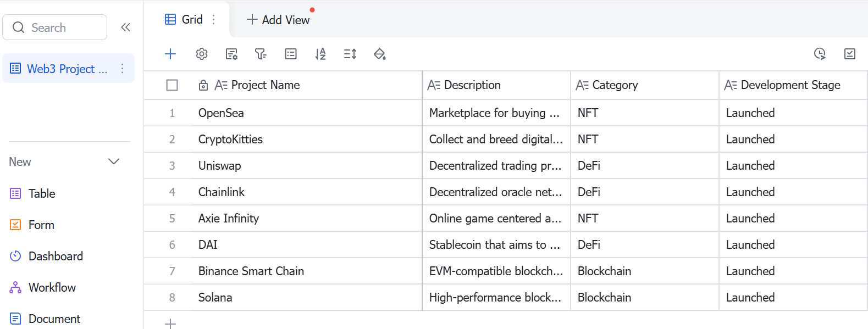Click the Table icon in New list

pyautogui.click(x=15, y=193)
